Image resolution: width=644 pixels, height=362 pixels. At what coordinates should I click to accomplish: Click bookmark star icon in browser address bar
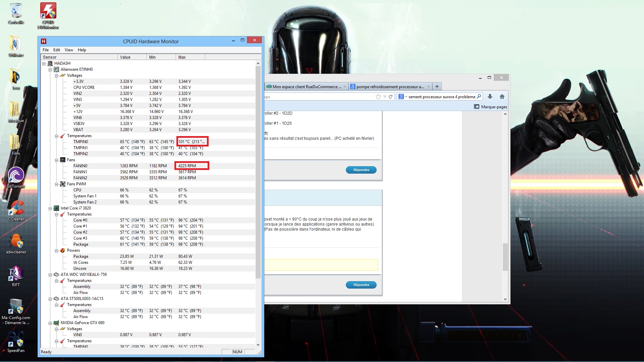(x=378, y=97)
